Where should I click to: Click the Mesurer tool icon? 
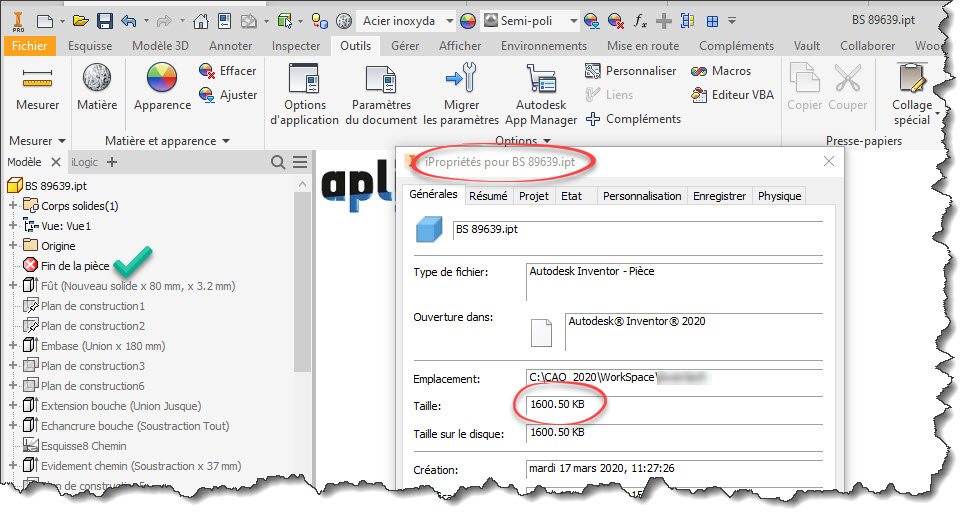(x=37, y=81)
